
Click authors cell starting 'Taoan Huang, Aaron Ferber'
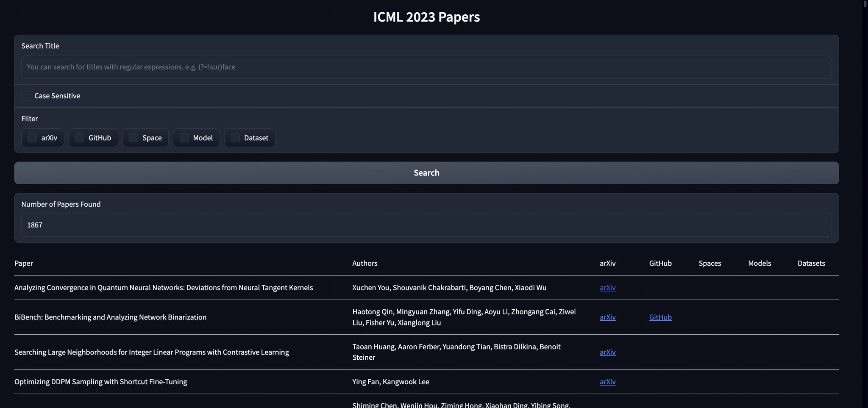pyautogui.click(x=456, y=352)
